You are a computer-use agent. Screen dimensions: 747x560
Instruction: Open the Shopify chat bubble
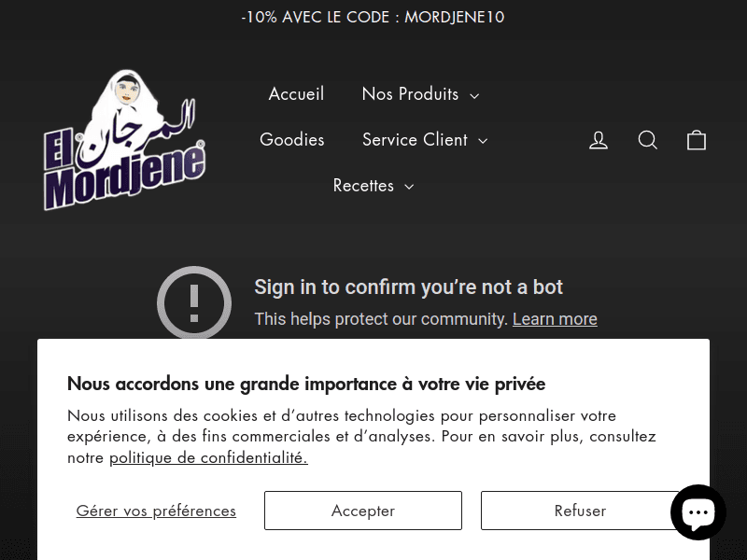coord(698,512)
